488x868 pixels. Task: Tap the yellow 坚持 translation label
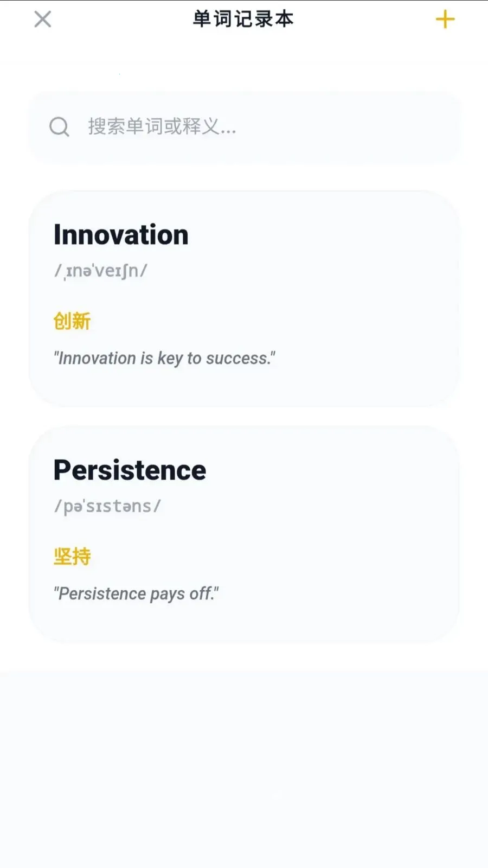tap(72, 556)
